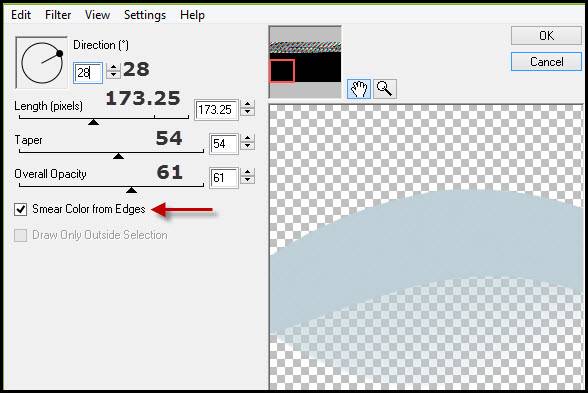Click the Cancel button

coord(546,62)
